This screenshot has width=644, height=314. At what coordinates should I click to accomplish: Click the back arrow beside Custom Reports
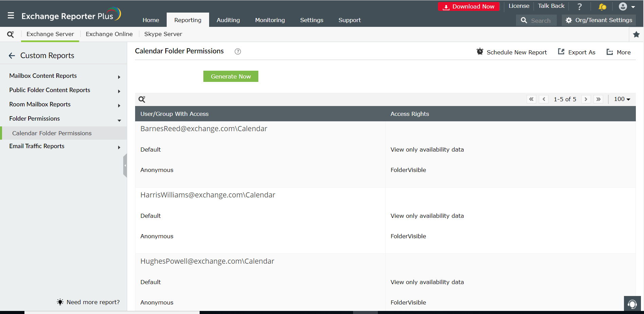pyautogui.click(x=12, y=55)
